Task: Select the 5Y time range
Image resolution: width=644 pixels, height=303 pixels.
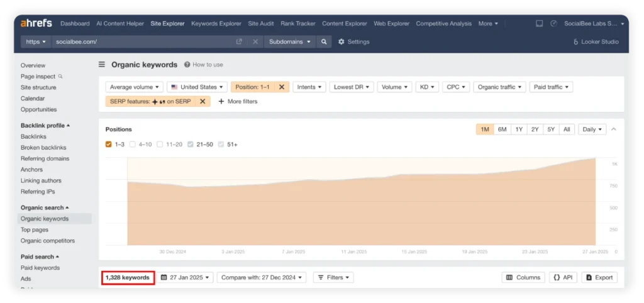Action: click(551, 129)
